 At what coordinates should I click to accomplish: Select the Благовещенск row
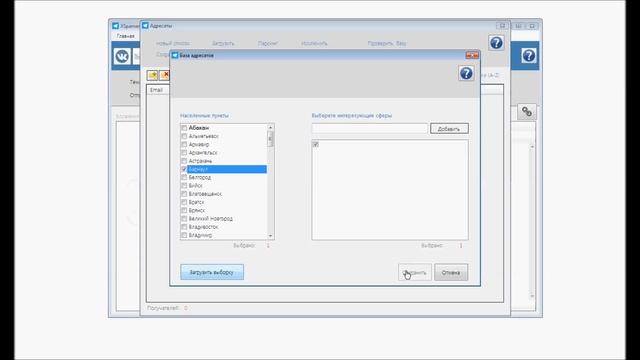click(224, 194)
